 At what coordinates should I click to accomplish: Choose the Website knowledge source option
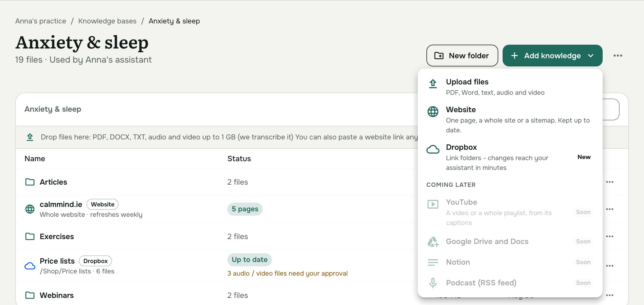[510, 120]
